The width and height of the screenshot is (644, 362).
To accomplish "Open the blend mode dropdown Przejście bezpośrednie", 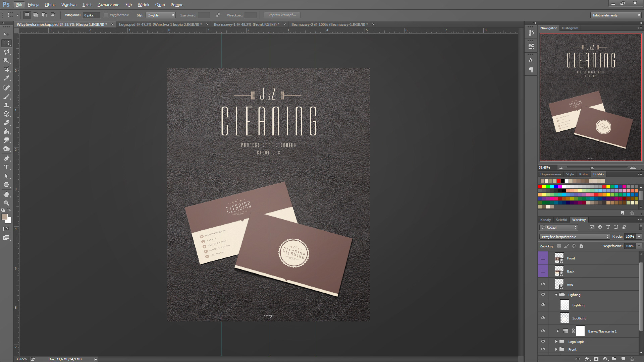I will (x=575, y=237).
